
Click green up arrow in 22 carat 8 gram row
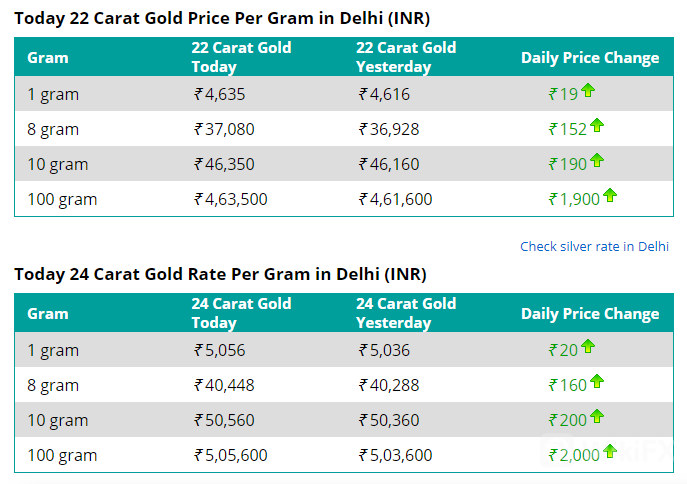[x=597, y=126]
